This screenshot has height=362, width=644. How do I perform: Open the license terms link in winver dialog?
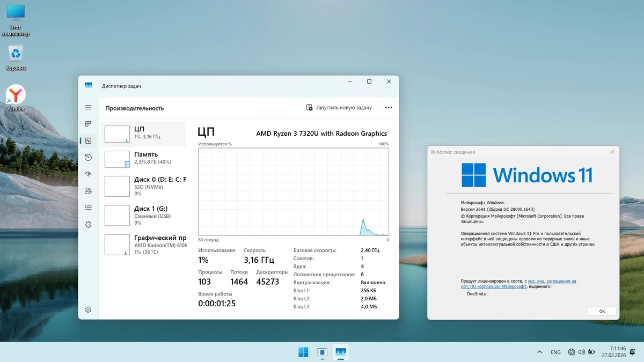(x=552, y=281)
